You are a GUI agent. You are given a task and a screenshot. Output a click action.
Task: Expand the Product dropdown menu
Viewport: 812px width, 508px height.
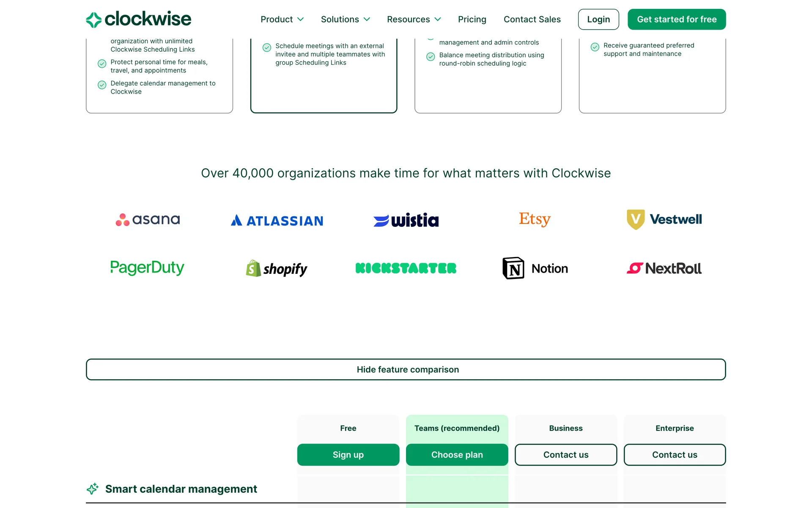coord(282,19)
